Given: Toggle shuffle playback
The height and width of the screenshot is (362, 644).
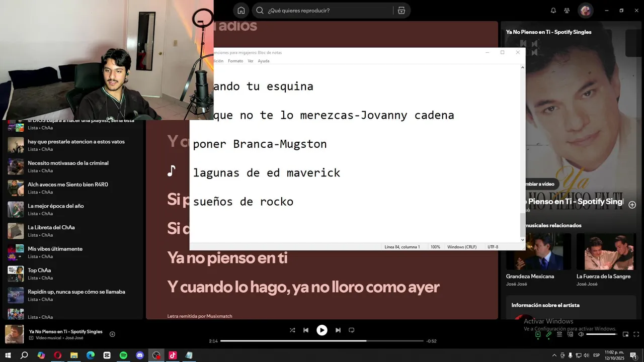Looking at the screenshot, I should tap(292, 330).
